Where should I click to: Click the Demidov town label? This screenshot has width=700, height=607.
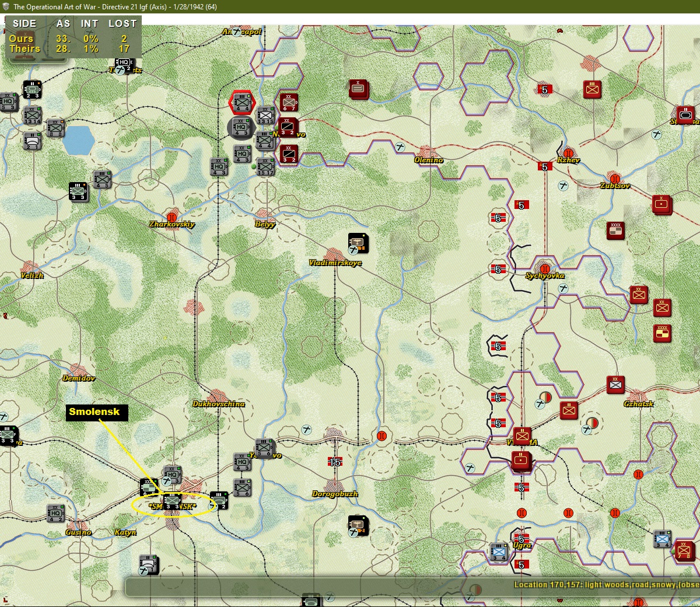(x=79, y=378)
